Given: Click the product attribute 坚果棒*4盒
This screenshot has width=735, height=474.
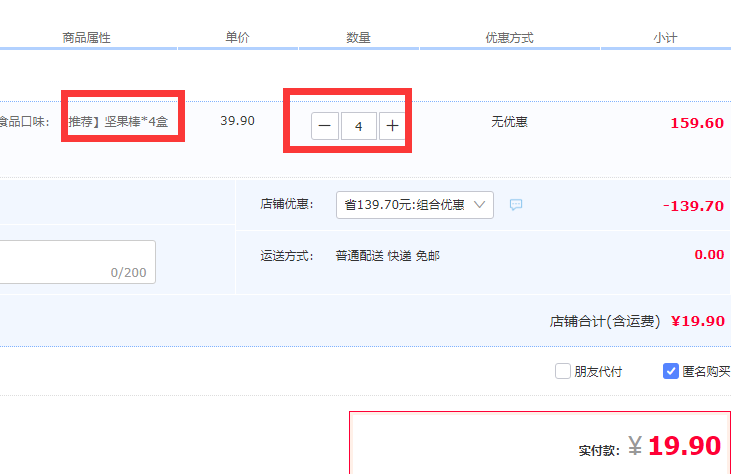Looking at the screenshot, I should (136, 122).
